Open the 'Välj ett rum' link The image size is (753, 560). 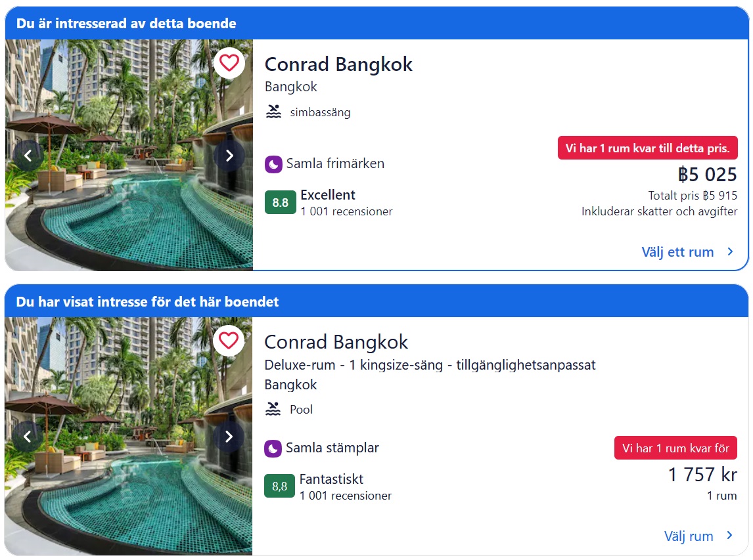click(x=677, y=252)
